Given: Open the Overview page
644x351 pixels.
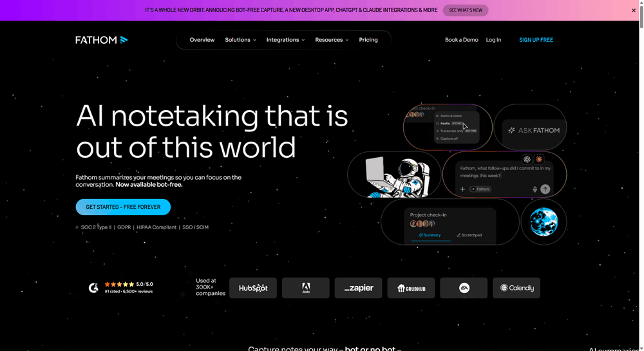Looking at the screenshot, I should 202,40.
